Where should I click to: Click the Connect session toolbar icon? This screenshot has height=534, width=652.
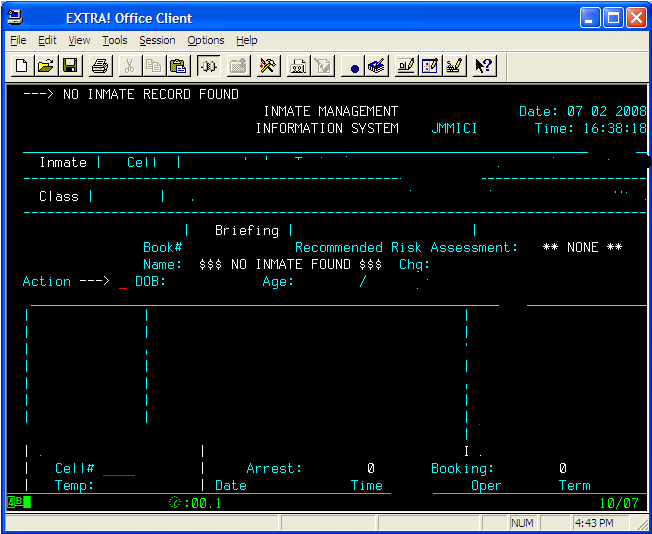(x=209, y=66)
